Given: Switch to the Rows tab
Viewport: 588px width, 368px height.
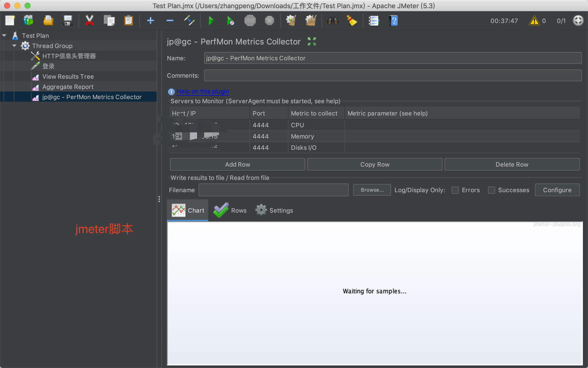Looking at the screenshot, I should point(230,210).
